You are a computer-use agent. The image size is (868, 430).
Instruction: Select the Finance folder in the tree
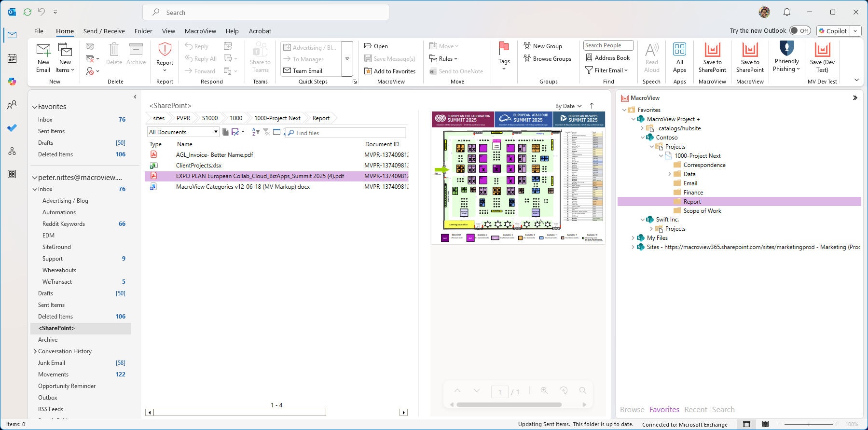pyautogui.click(x=693, y=193)
